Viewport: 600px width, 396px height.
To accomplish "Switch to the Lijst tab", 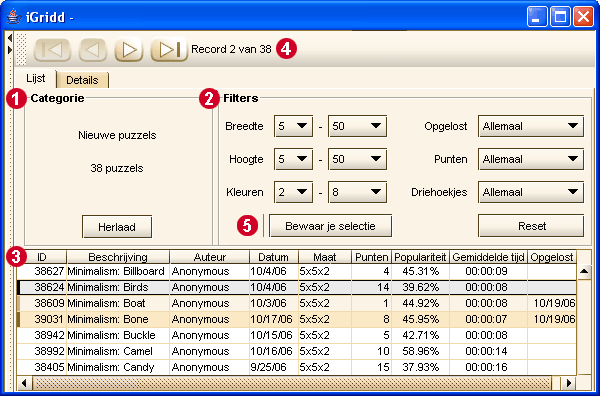I will coord(36,78).
